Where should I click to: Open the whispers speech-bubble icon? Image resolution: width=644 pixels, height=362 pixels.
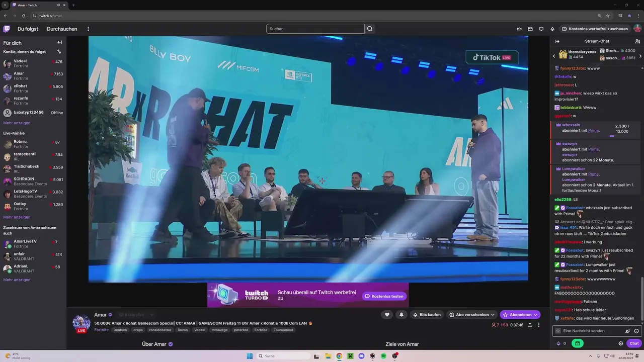pyautogui.click(x=541, y=29)
